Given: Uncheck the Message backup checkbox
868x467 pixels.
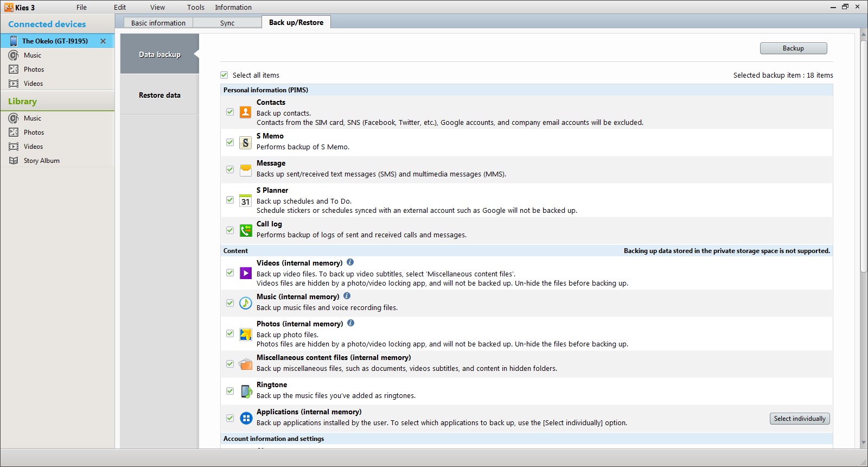Looking at the screenshot, I should tap(230, 169).
